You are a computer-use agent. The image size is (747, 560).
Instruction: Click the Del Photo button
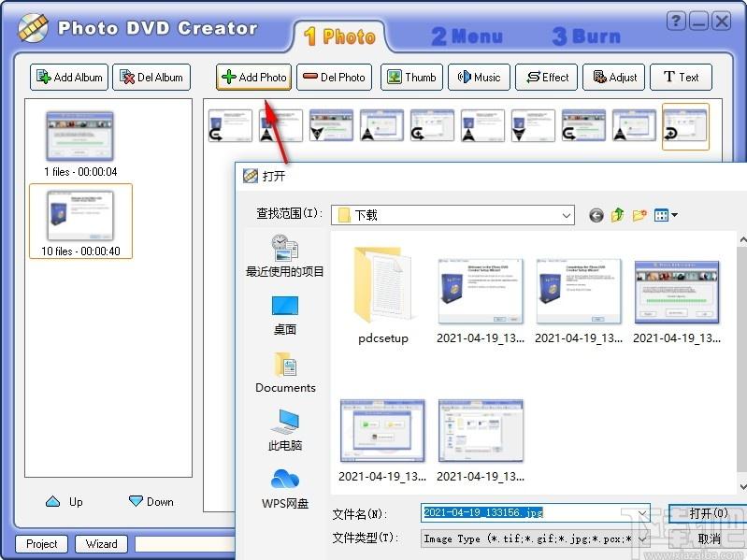(334, 78)
